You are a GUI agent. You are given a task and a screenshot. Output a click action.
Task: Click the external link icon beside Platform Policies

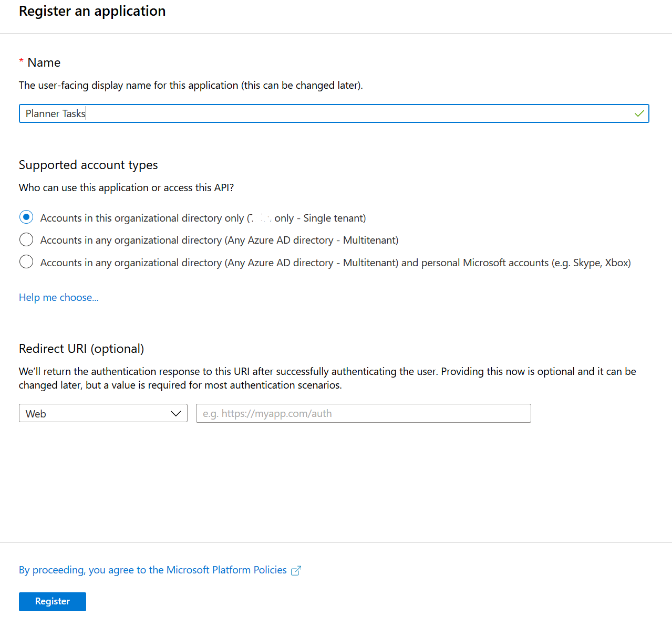coord(296,571)
